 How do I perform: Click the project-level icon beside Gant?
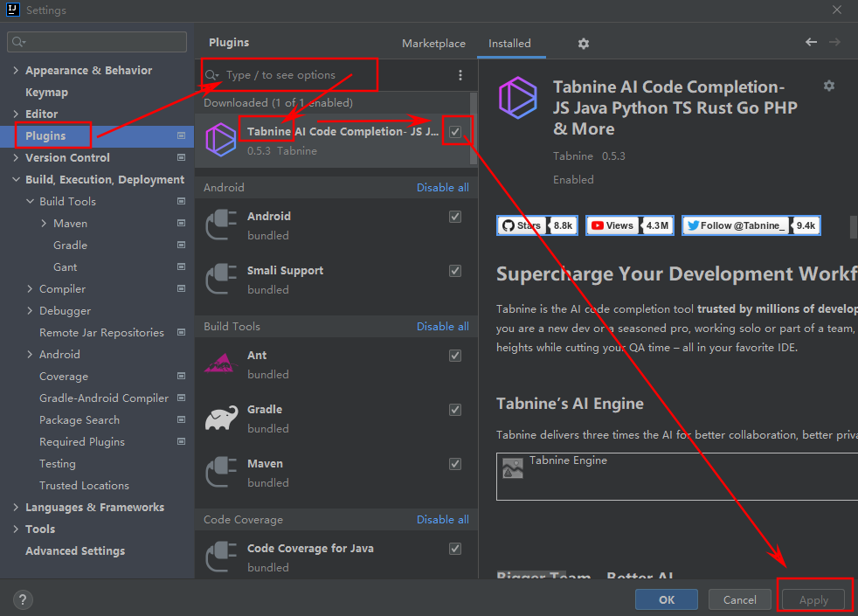181,267
